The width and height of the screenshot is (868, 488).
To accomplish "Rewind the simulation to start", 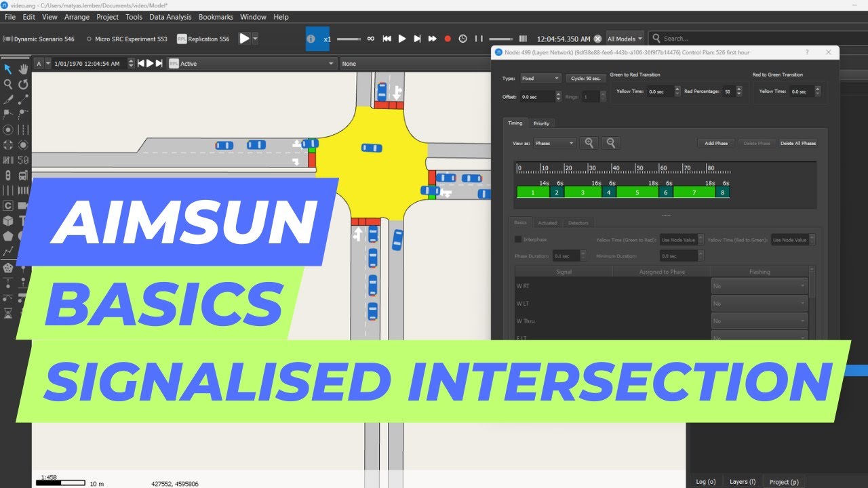I will tap(387, 39).
